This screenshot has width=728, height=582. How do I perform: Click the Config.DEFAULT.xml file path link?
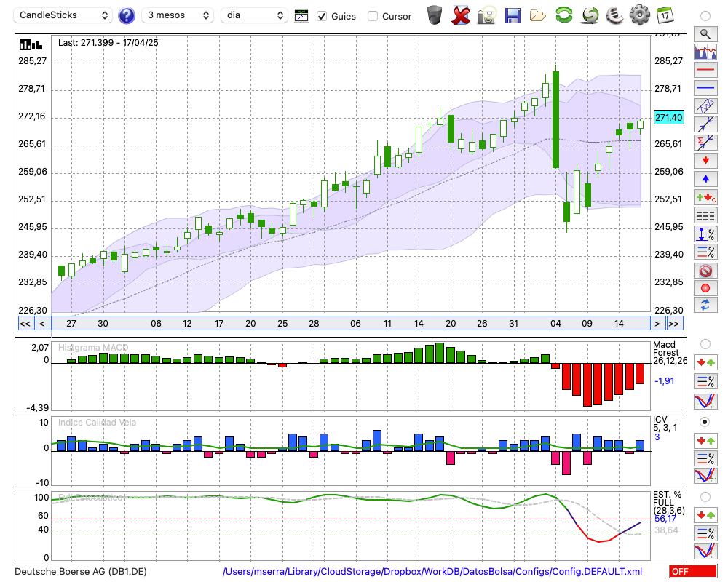[432, 572]
